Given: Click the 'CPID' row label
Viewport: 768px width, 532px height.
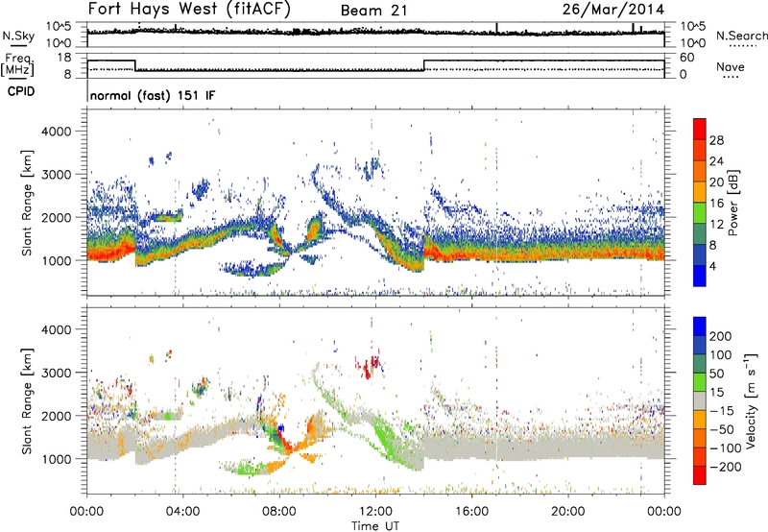Looking at the screenshot, I should (21, 91).
